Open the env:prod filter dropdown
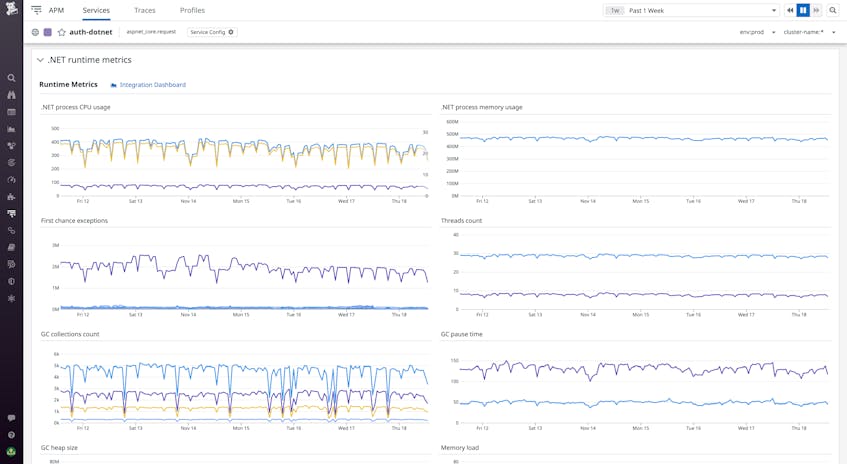Screen dimensions: 847x464 [x=757, y=32]
